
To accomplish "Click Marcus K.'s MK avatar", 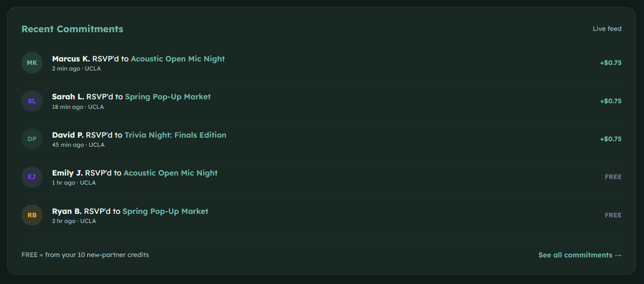I will pyautogui.click(x=32, y=63).
